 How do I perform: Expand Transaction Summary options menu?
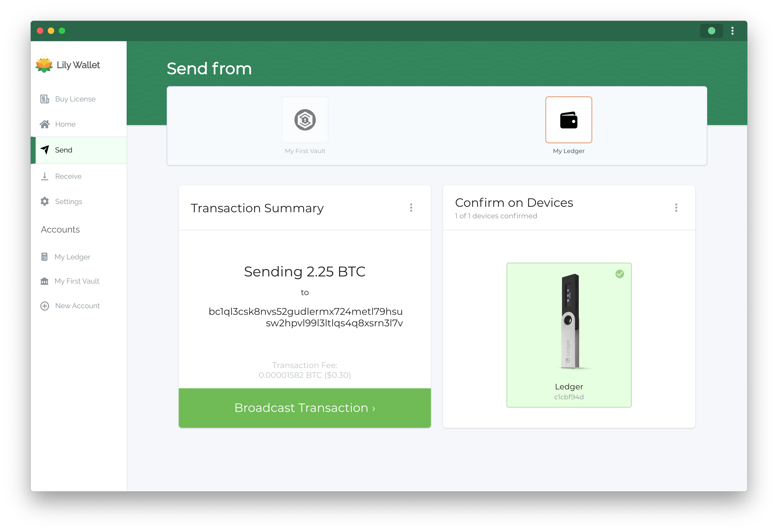coord(411,208)
